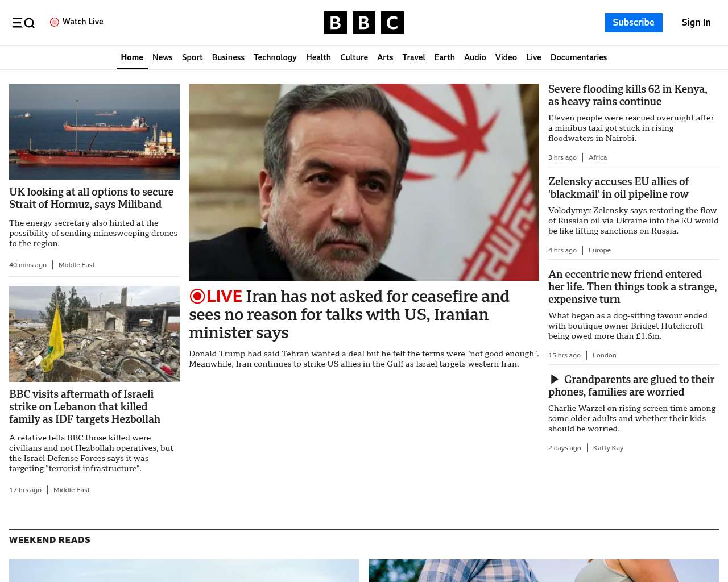Click the Lebanon rubble image
The image size is (728, 582).
[x=94, y=334]
